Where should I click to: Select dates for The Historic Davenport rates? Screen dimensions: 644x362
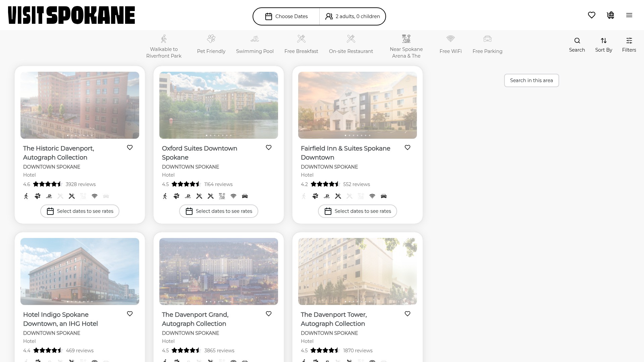[80, 211]
